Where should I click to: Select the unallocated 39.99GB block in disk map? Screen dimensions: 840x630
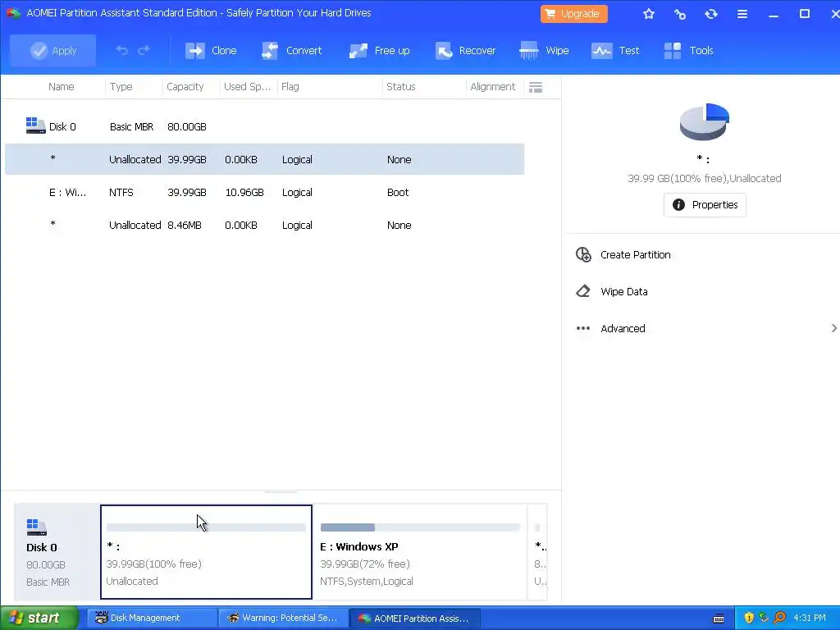206,552
